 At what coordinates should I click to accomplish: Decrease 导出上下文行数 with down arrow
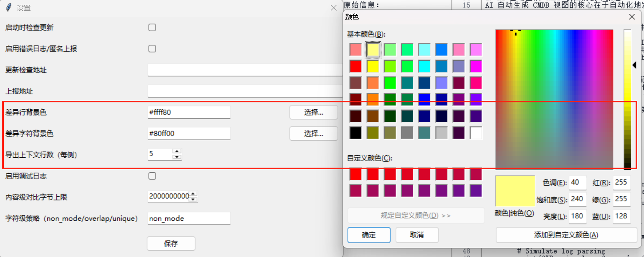pyautogui.click(x=177, y=157)
